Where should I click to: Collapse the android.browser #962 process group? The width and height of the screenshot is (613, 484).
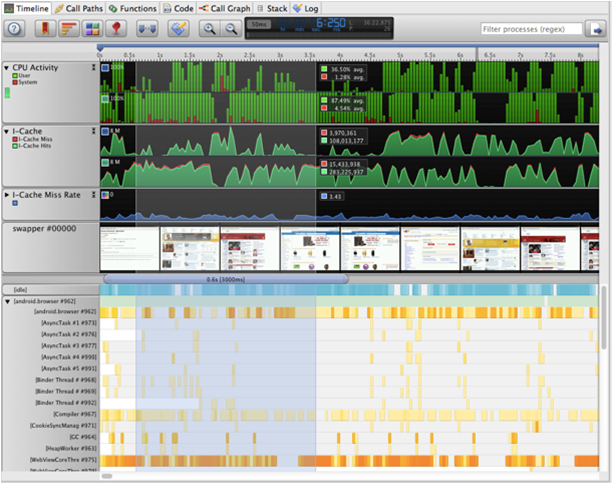pos(7,301)
